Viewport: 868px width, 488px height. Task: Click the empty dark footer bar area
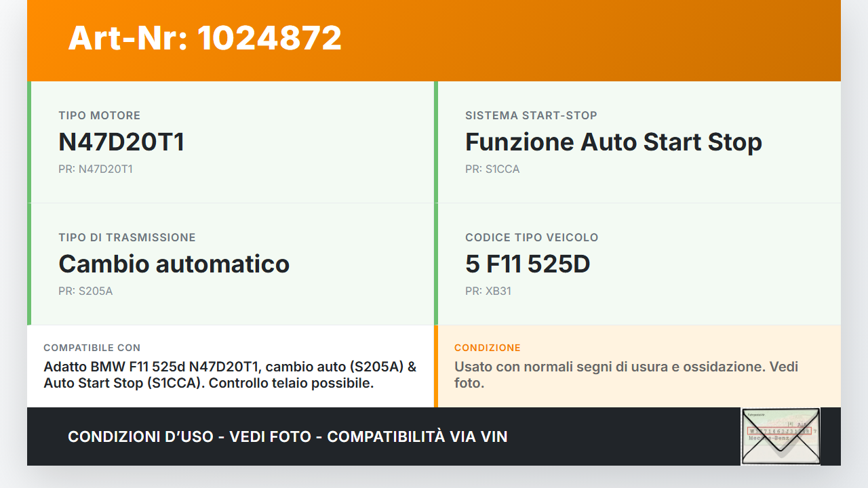tap(624, 436)
